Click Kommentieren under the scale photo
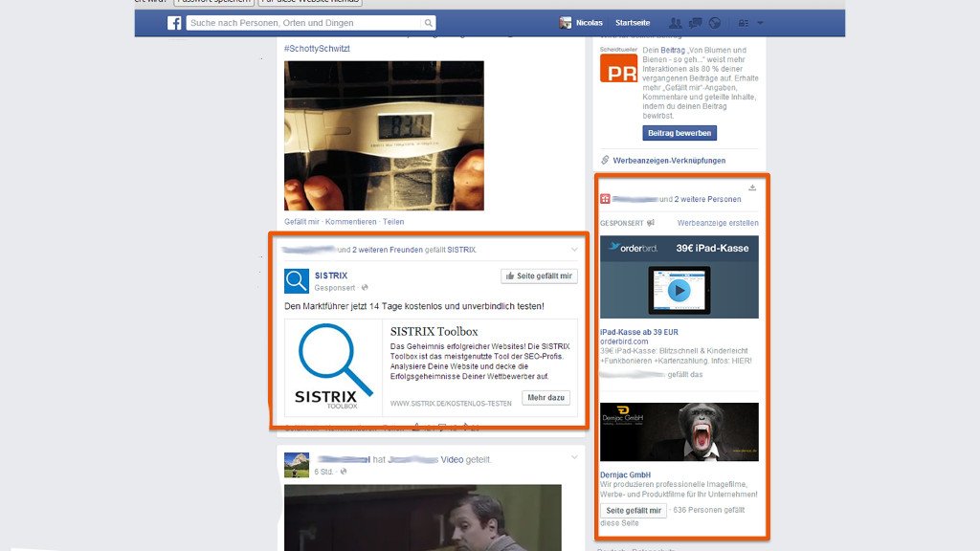980x551 pixels. point(350,222)
